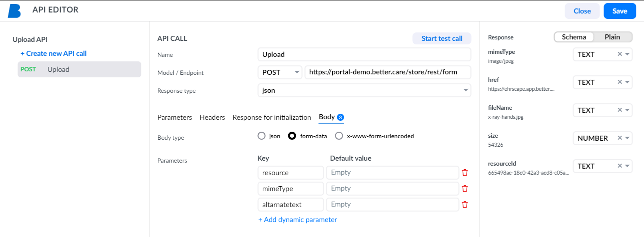Switch response view to Plain
The width and height of the screenshot is (644, 237).
[613, 37]
